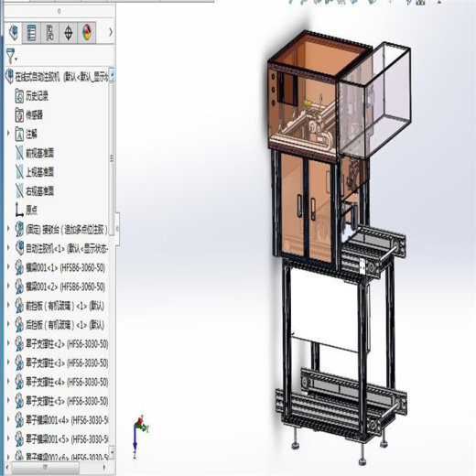Expand the (固定) 接驳台 subassembly node
Viewport: 476px width, 476px height.
click(x=8, y=229)
